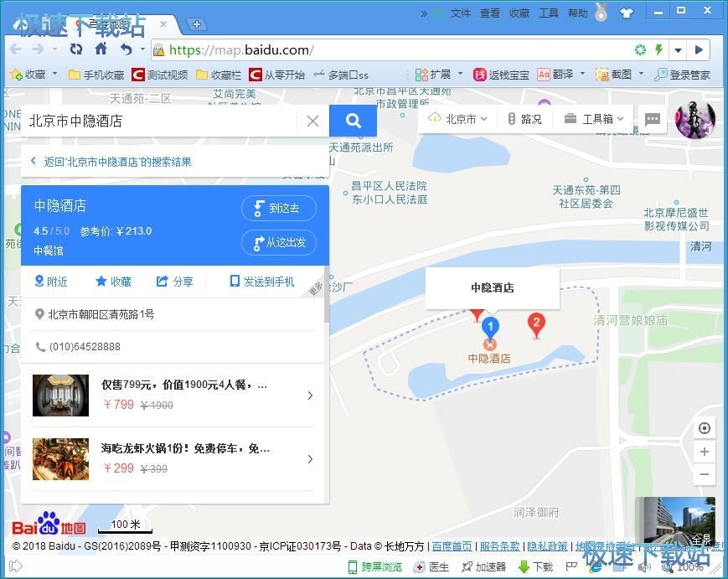
Task: Click the 加速器 accelerator status item
Action: point(483,566)
